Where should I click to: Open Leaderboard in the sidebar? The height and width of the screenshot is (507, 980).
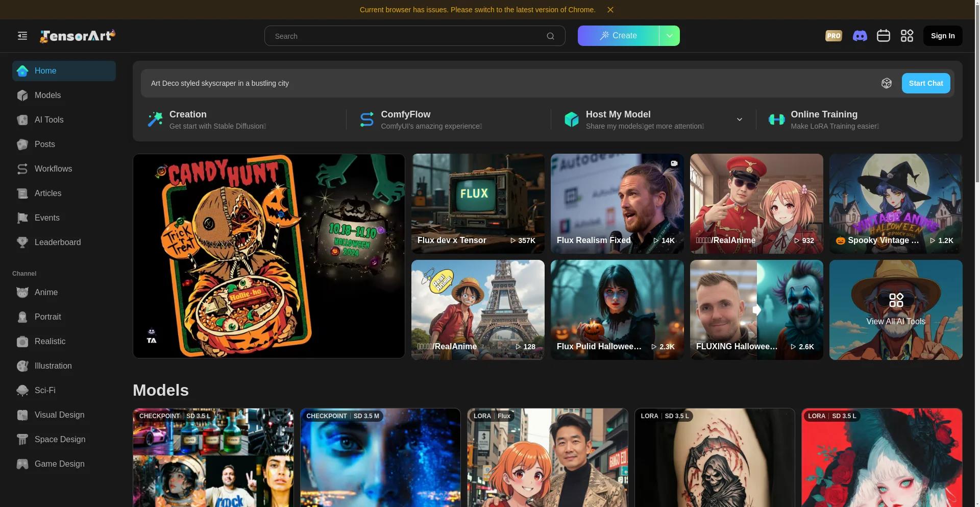click(64, 243)
